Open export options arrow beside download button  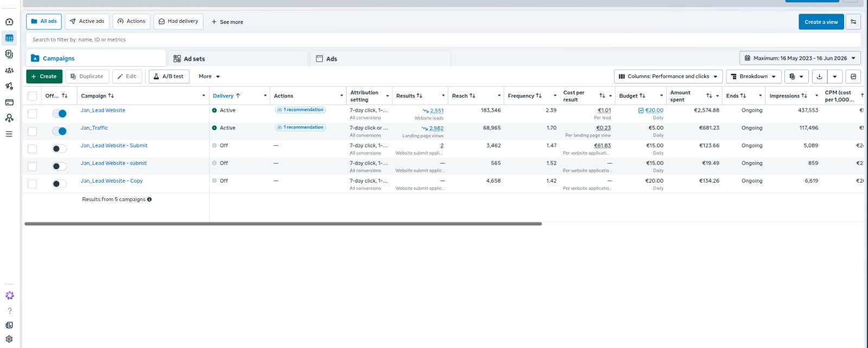(x=835, y=76)
